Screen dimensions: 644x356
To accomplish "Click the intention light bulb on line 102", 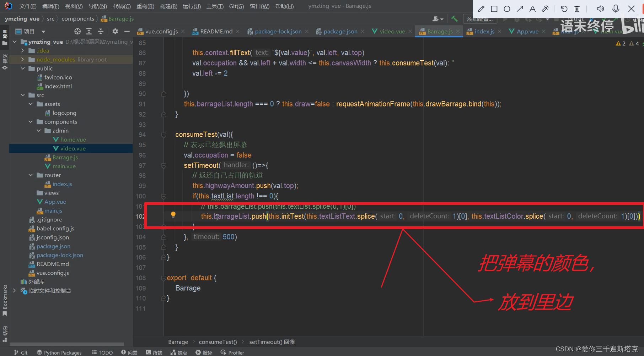I will (x=173, y=215).
